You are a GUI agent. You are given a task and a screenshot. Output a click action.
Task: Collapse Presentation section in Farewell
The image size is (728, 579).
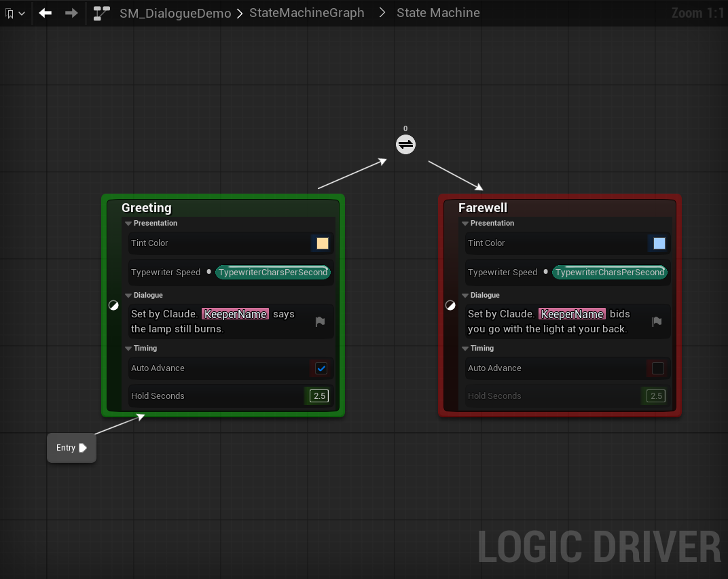point(465,224)
